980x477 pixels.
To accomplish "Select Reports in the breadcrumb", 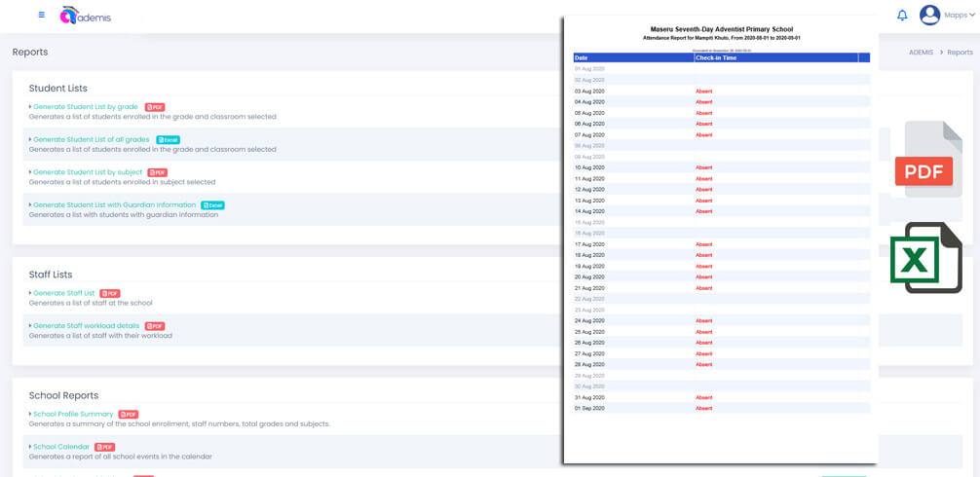I will 960,53.
